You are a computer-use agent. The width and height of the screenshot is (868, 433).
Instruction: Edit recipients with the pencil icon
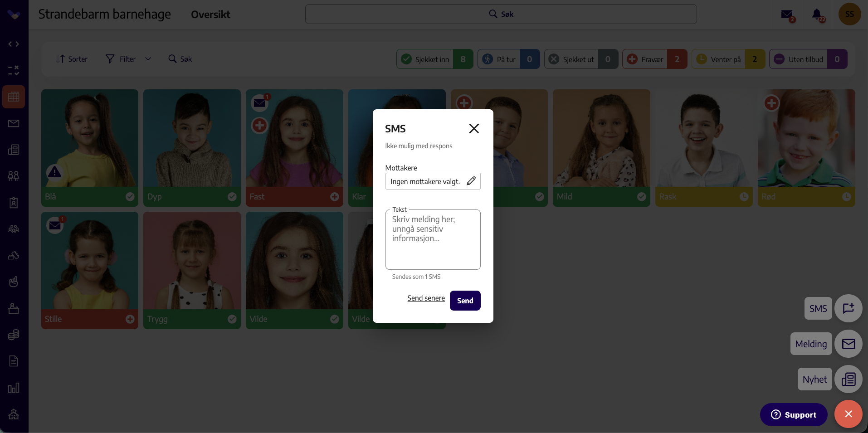click(x=471, y=181)
